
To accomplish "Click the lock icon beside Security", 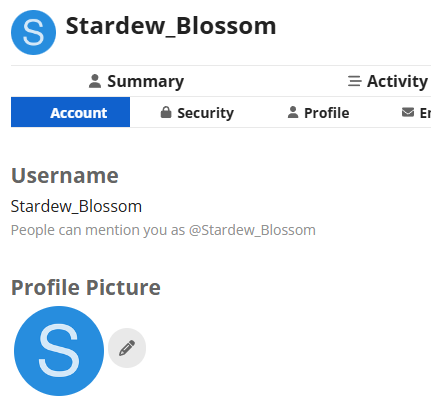I will tap(166, 112).
